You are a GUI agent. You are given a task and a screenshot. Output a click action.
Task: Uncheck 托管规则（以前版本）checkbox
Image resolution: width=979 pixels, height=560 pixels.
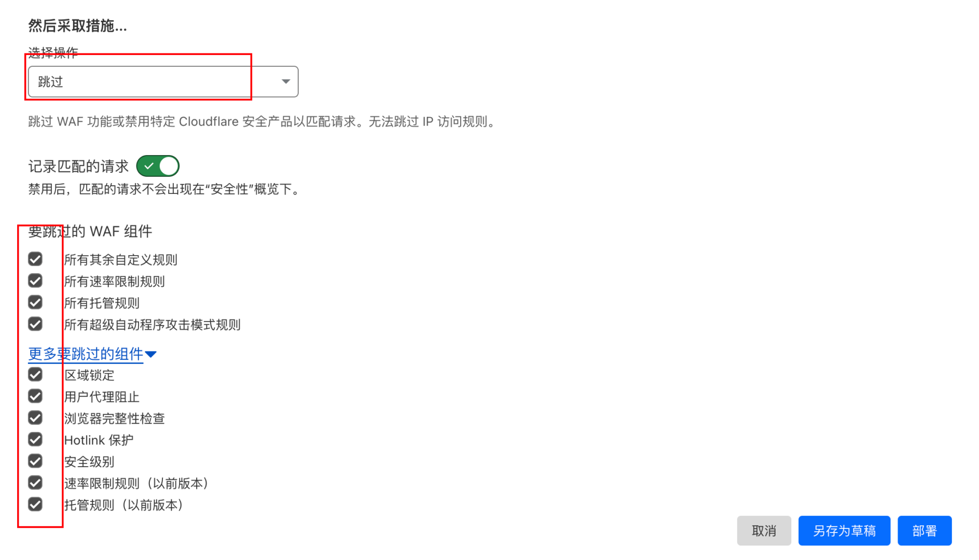pos(35,505)
